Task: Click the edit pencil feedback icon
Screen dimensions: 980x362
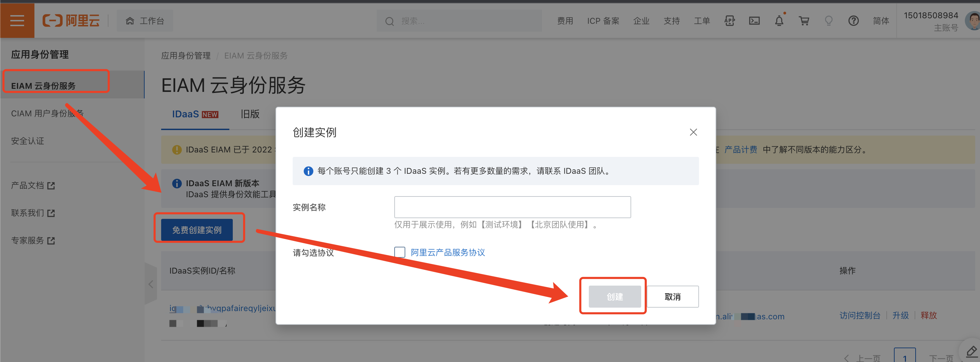Action: [971, 352]
